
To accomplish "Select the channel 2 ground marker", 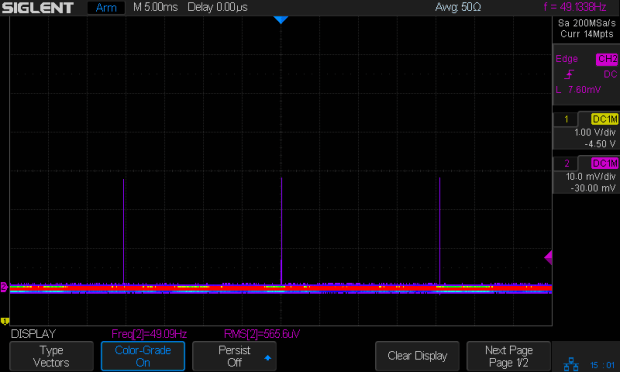I will (x=4, y=287).
